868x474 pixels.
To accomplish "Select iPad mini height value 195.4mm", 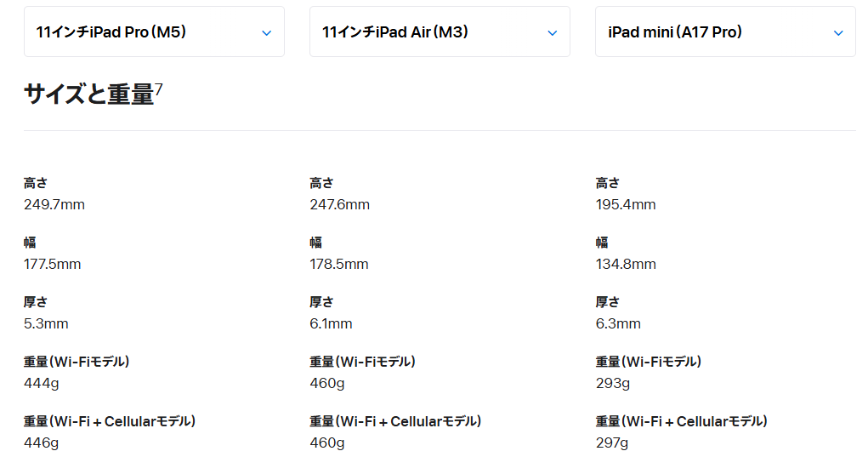I will tap(626, 204).
